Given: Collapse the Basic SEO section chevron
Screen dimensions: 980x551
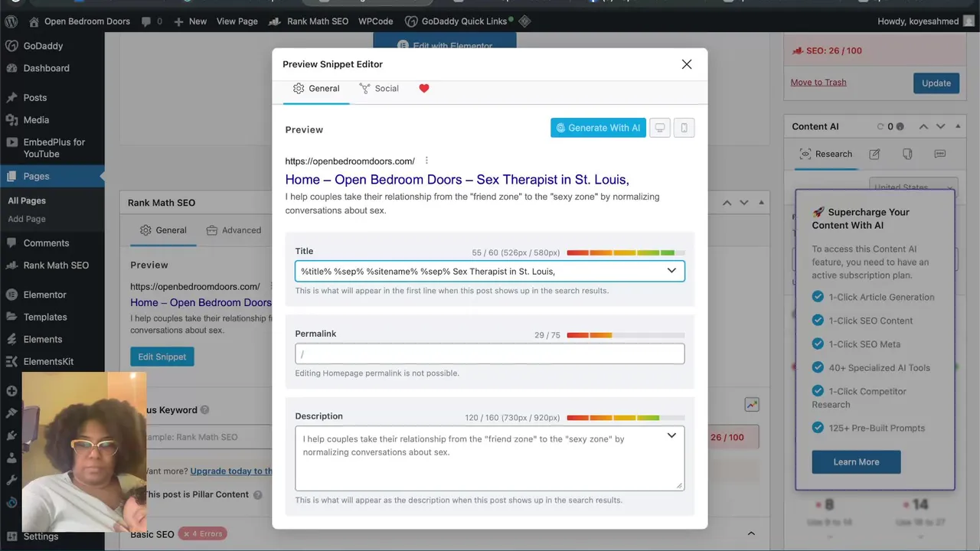Looking at the screenshot, I should [751, 534].
